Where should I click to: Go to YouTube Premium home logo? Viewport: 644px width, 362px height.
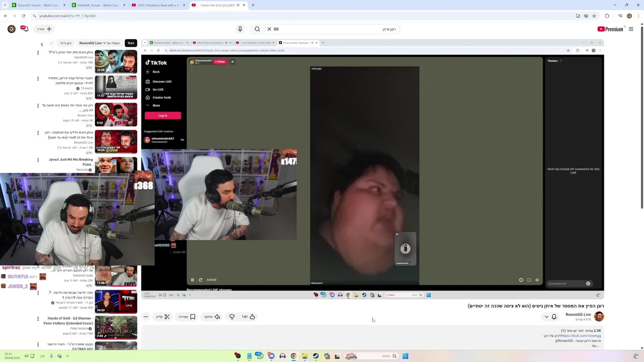(610, 29)
